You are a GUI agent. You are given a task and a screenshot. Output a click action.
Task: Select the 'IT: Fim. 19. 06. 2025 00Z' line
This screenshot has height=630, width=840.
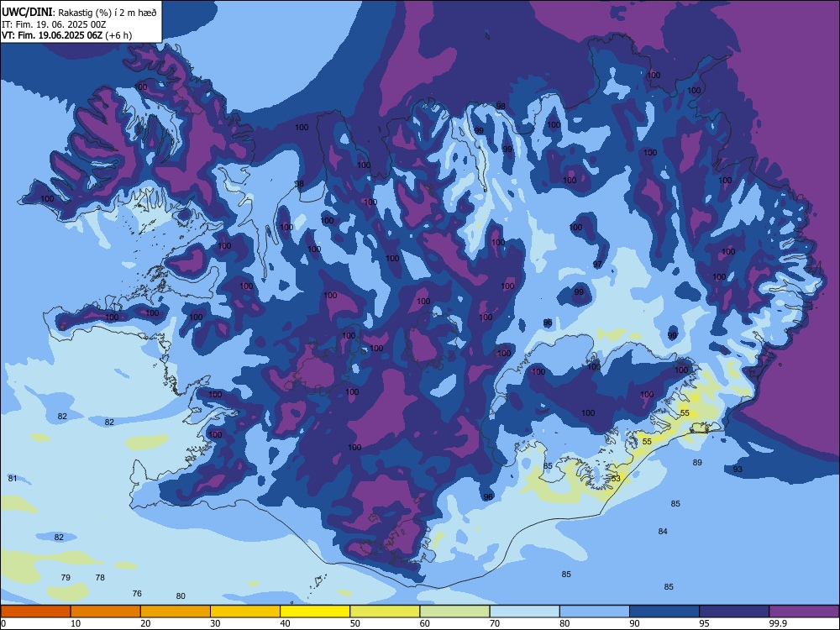[x=54, y=24]
